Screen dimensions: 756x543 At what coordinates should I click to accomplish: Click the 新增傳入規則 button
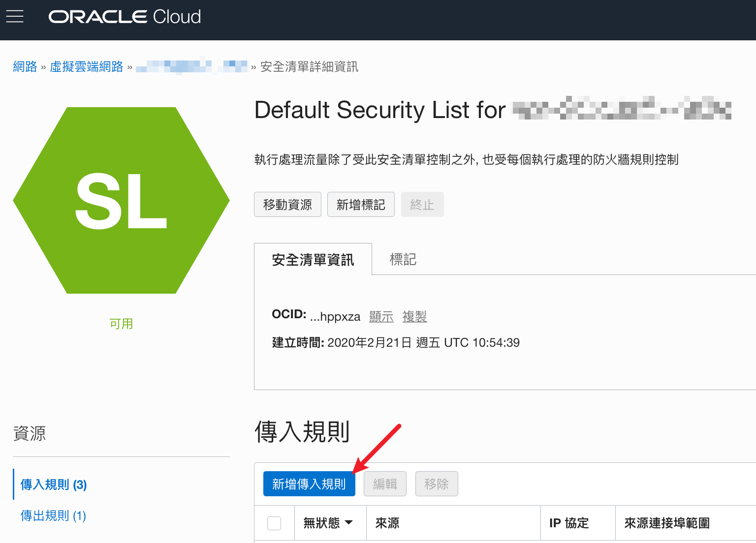(x=309, y=484)
